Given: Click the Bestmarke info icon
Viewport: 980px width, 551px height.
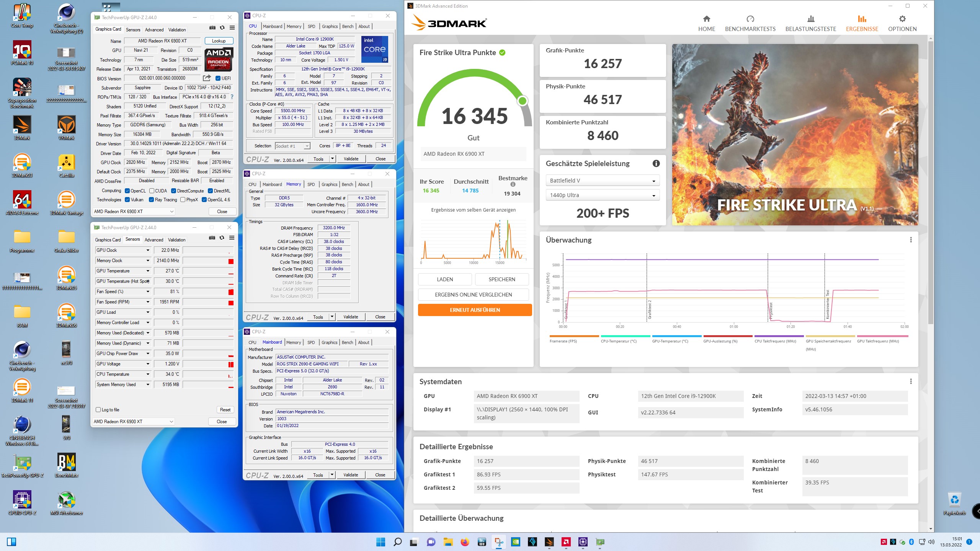Looking at the screenshot, I should [x=513, y=184].
